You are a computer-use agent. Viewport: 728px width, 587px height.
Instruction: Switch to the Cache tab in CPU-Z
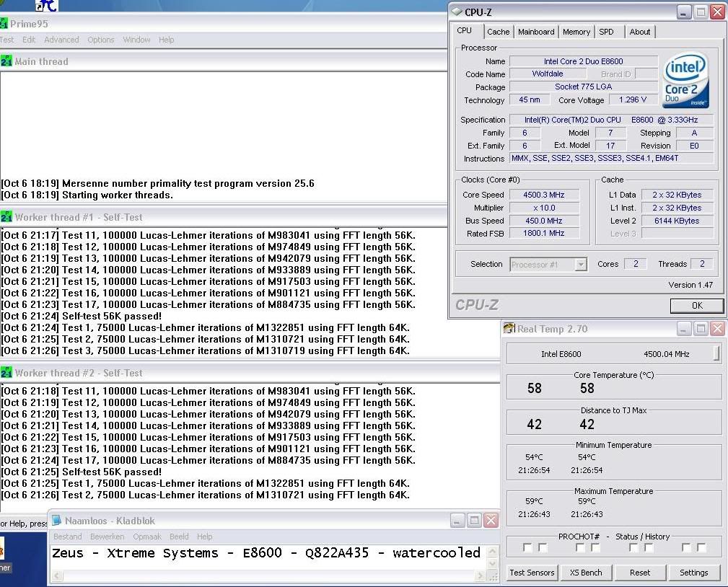pos(498,32)
